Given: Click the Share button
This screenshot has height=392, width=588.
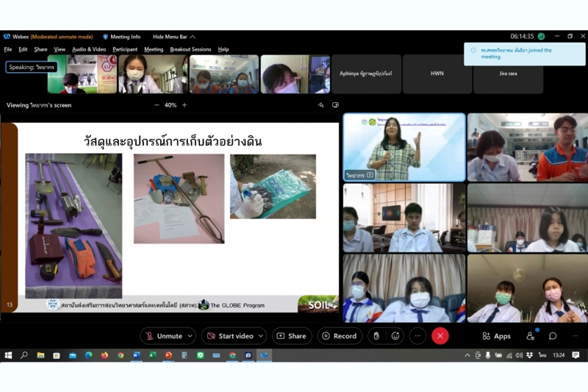Looking at the screenshot, I should [x=292, y=336].
